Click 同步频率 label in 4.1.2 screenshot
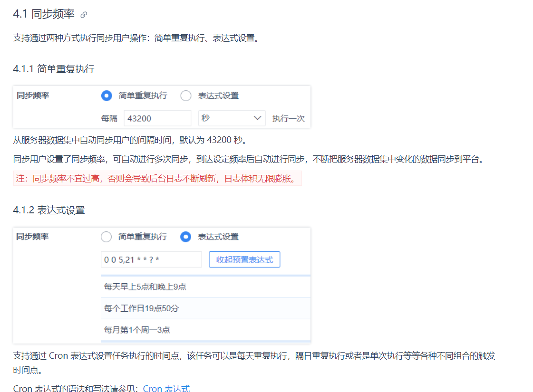This screenshot has width=533, height=392. tap(33, 237)
